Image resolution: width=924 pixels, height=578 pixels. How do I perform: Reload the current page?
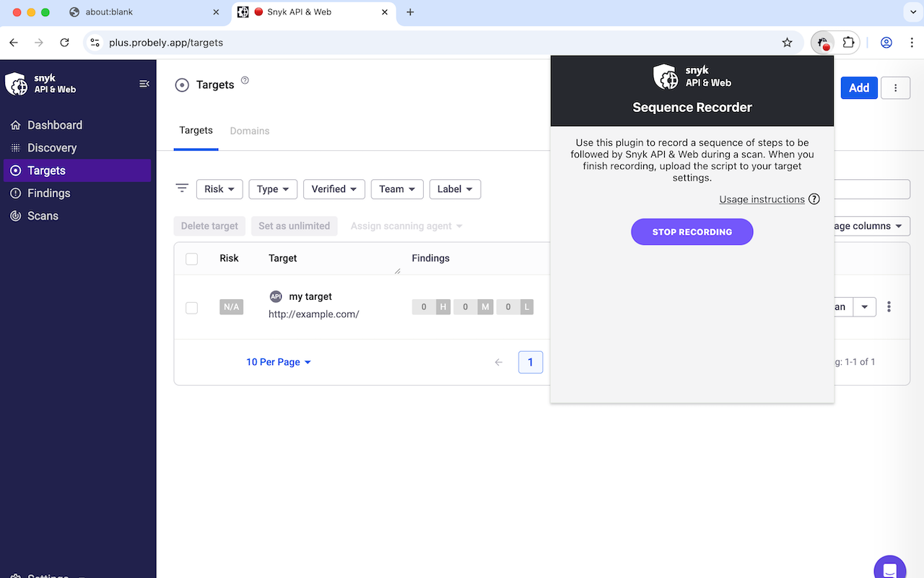pos(64,43)
